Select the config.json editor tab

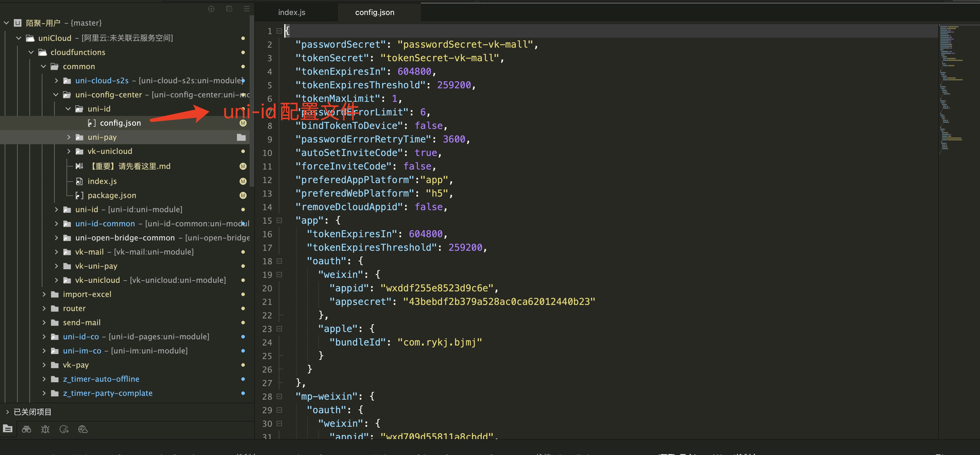coord(374,12)
